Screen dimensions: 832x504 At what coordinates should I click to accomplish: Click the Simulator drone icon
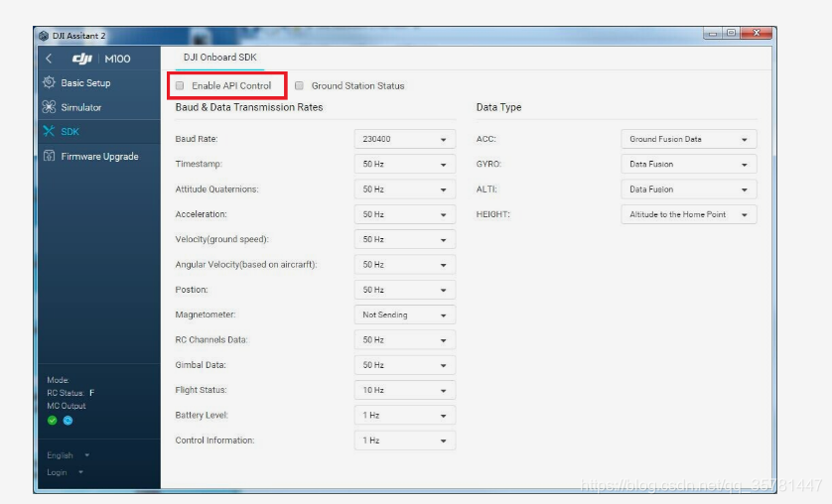coord(49,107)
